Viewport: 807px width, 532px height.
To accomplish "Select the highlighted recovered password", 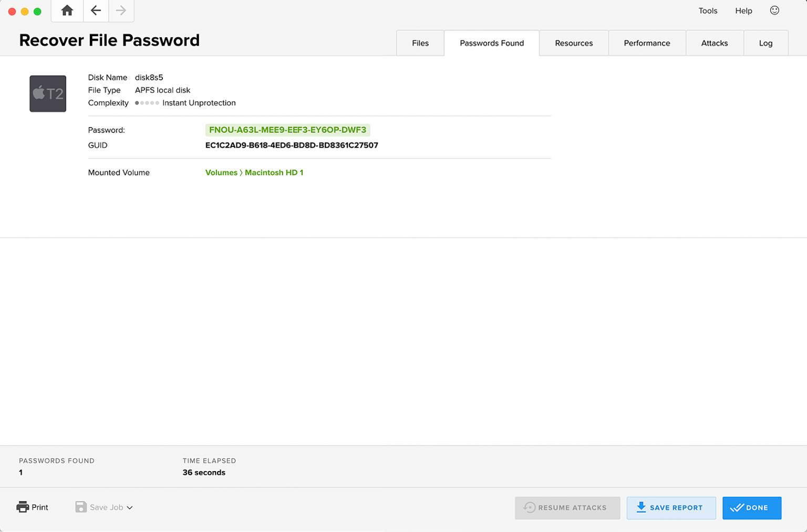I will click(x=287, y=130).
